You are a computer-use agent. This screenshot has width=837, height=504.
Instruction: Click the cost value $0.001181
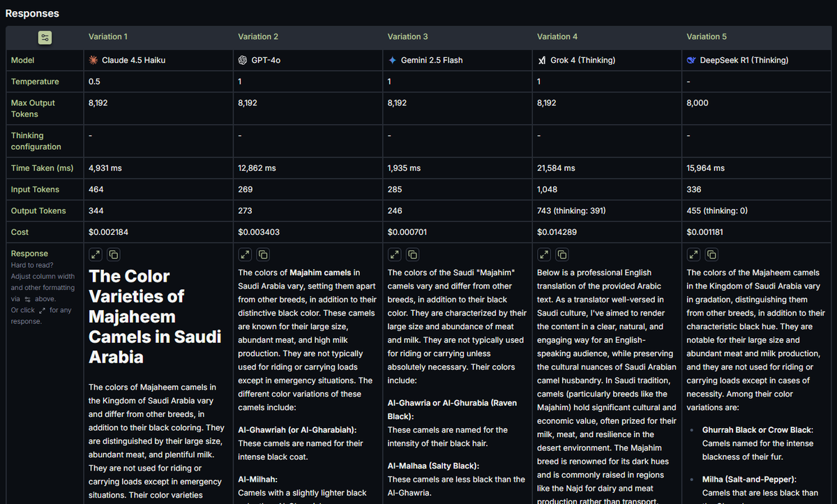point(707,232)
